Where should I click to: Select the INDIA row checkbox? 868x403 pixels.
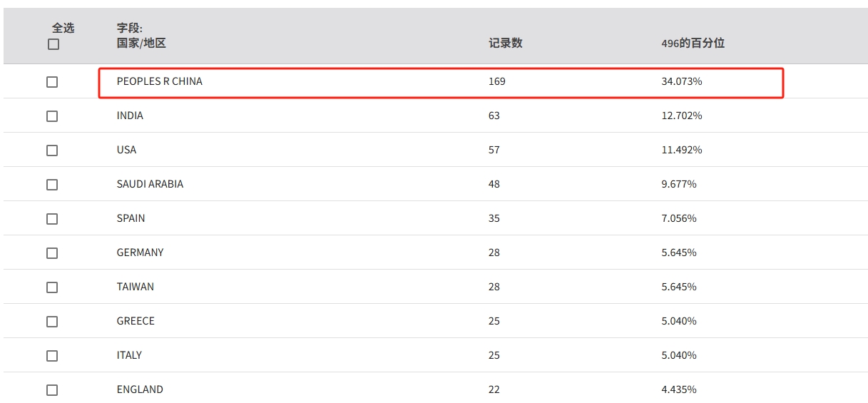pos(52,116)
